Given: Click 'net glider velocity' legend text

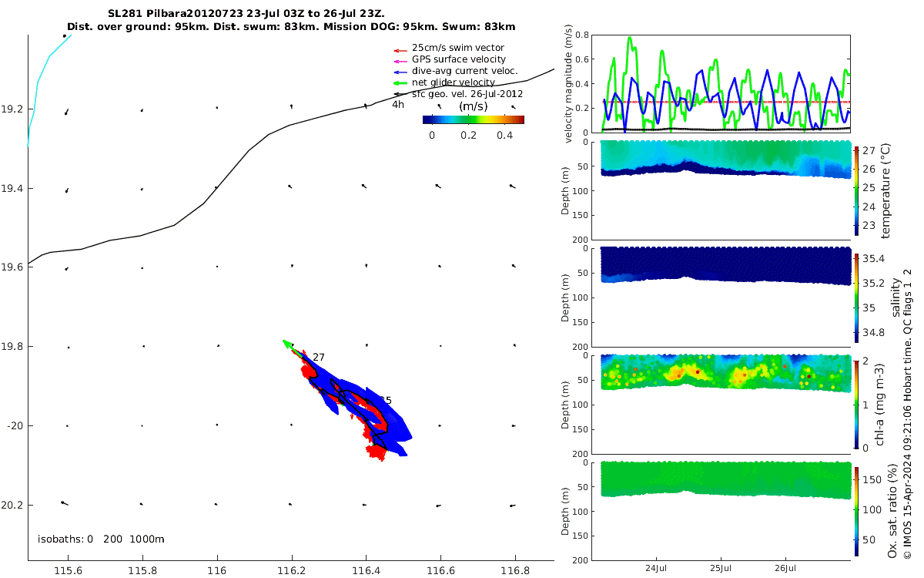Looking at the screenshot, I should (454, 82).
